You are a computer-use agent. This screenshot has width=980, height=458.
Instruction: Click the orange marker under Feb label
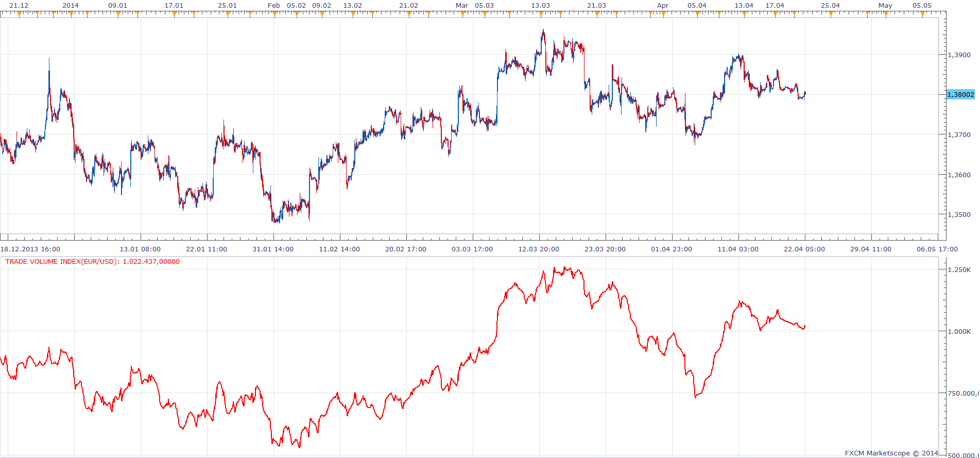(x=274, y=14)
